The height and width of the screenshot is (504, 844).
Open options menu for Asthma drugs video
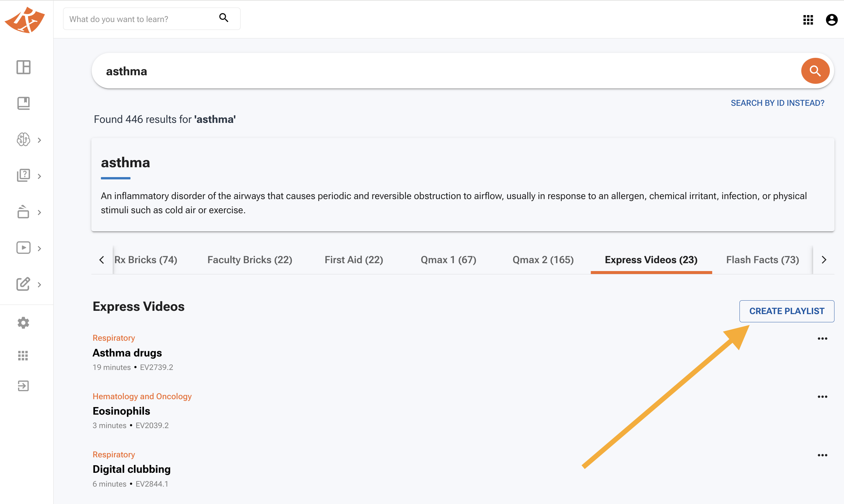pos(822,338)
